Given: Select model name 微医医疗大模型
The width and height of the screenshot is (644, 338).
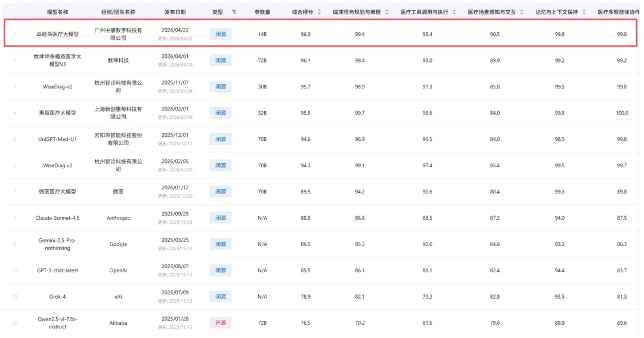Looking at the screenshot, I should point(57,192).
